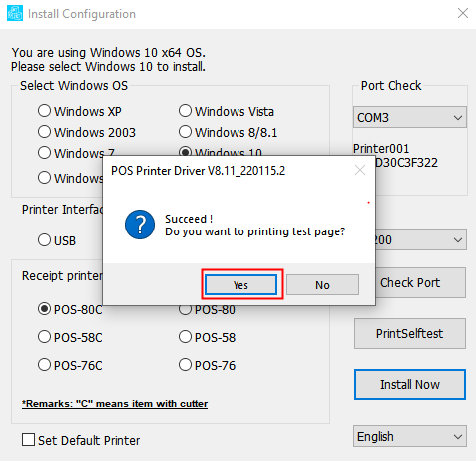Image resolution: width=476 pixels, height=461 pixels.
Task: Open the baud rate dropdown arrow
Action: (458, 239)
